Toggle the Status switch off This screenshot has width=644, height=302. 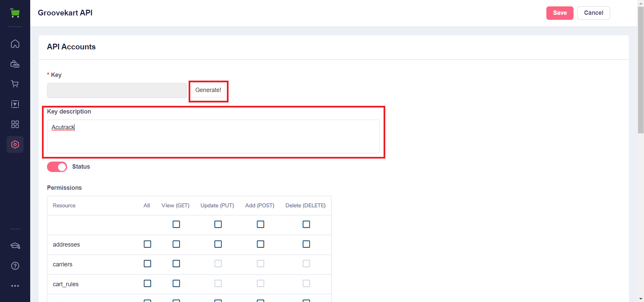pos(57,167)
